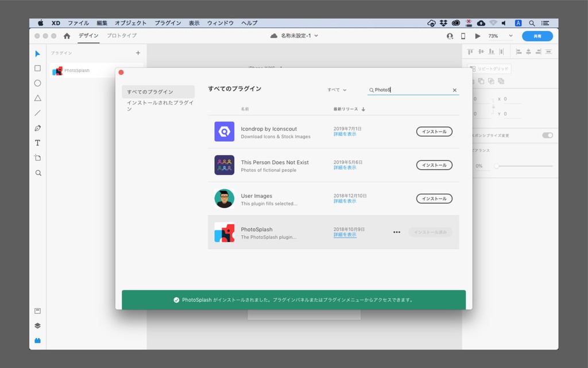This screenshot has height=368, width=588.
Task: Show details link for Icondrop
Action: tap(345, 134)
